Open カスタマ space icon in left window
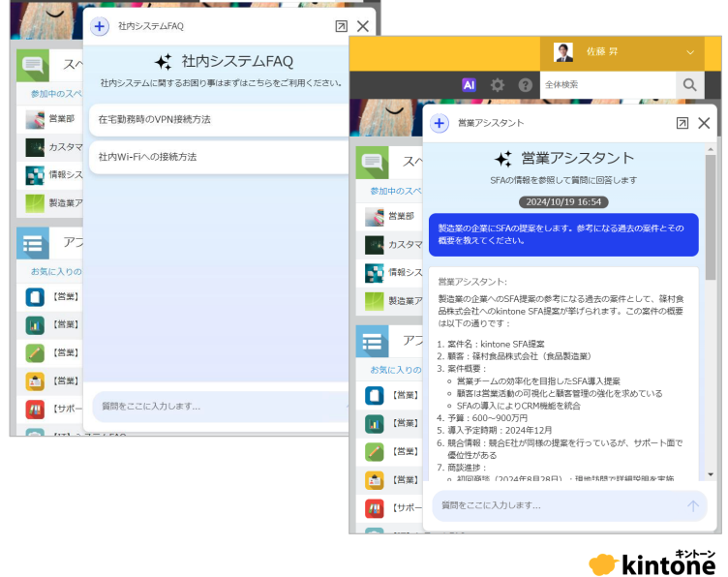 point(35,147)
